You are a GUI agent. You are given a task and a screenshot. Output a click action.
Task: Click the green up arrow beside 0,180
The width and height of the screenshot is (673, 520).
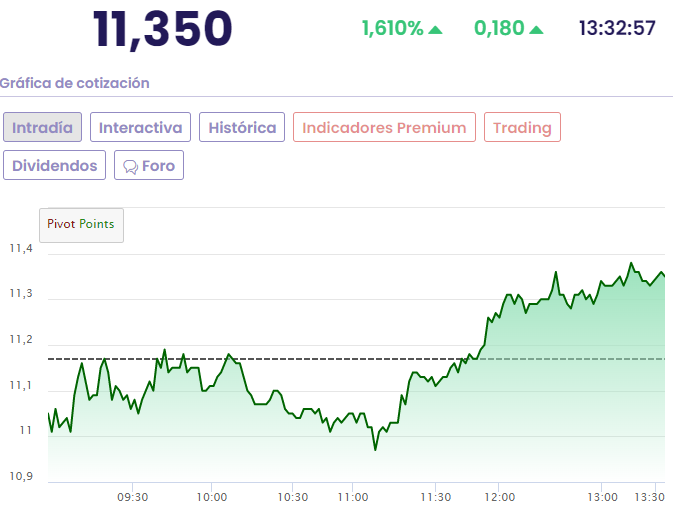point(536,29)
